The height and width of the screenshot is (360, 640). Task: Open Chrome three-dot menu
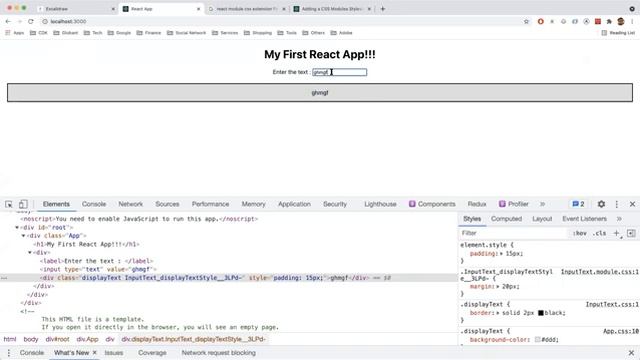coord(632,21)
